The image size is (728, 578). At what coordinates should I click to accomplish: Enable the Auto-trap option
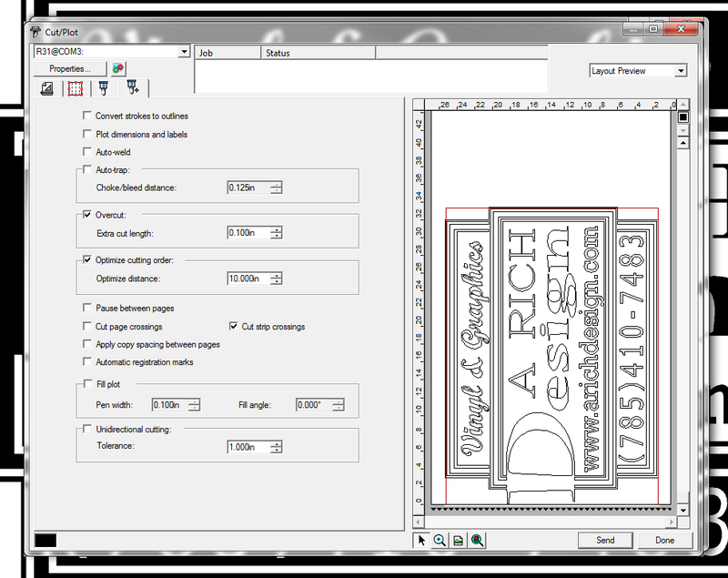[x=86, y=170]
